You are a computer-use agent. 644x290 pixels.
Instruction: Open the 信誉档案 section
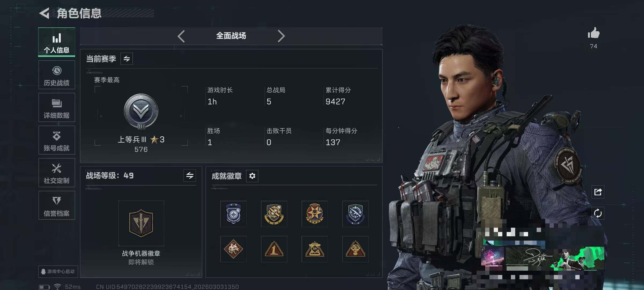(57, 205)
